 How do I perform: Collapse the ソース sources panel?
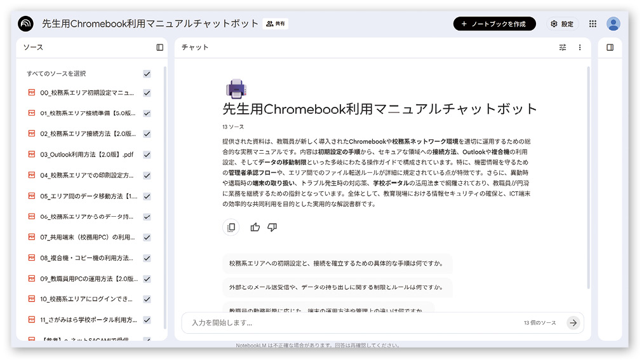click(x=160, y=48)
